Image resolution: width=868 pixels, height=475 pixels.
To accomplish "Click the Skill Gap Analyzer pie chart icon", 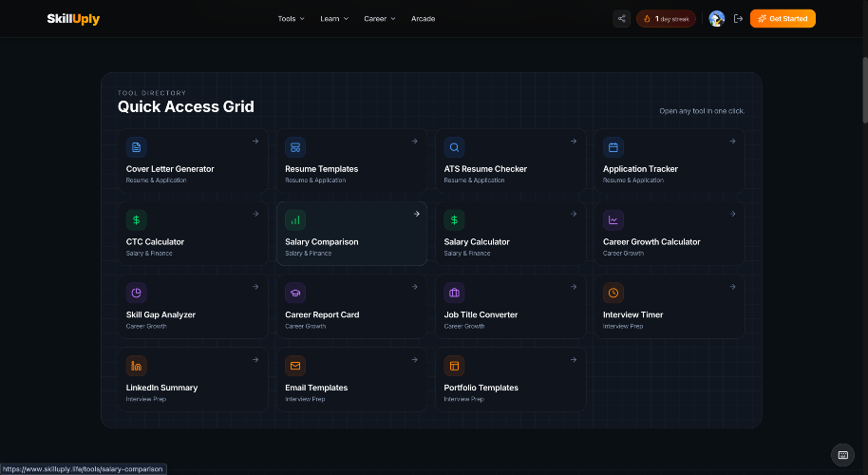I will [x=137, y=293].
